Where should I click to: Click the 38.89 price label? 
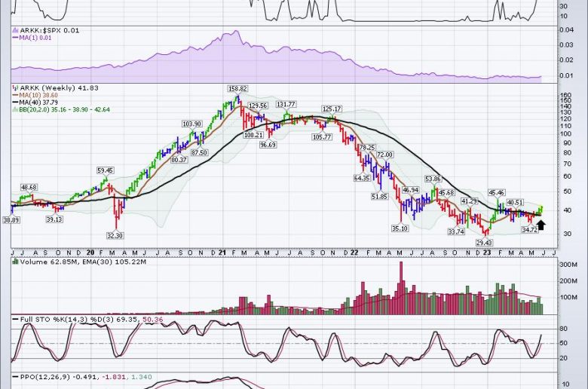[x=11, y=220]
